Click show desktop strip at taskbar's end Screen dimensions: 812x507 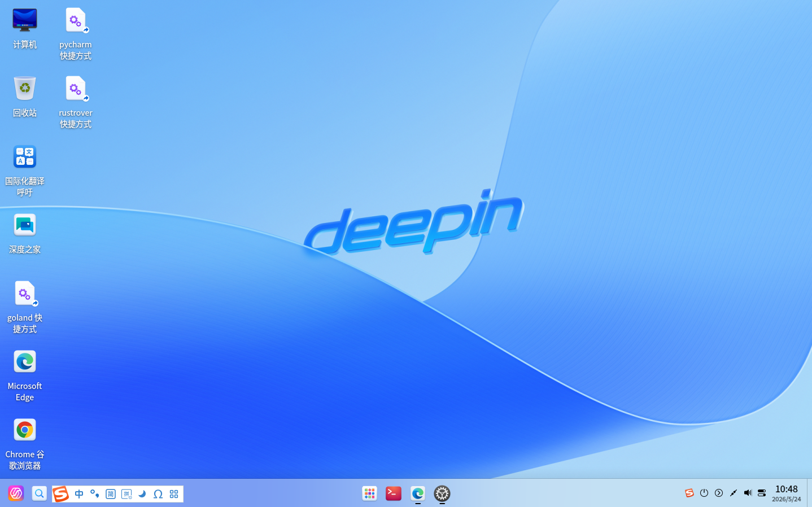(x=809, y=493)
